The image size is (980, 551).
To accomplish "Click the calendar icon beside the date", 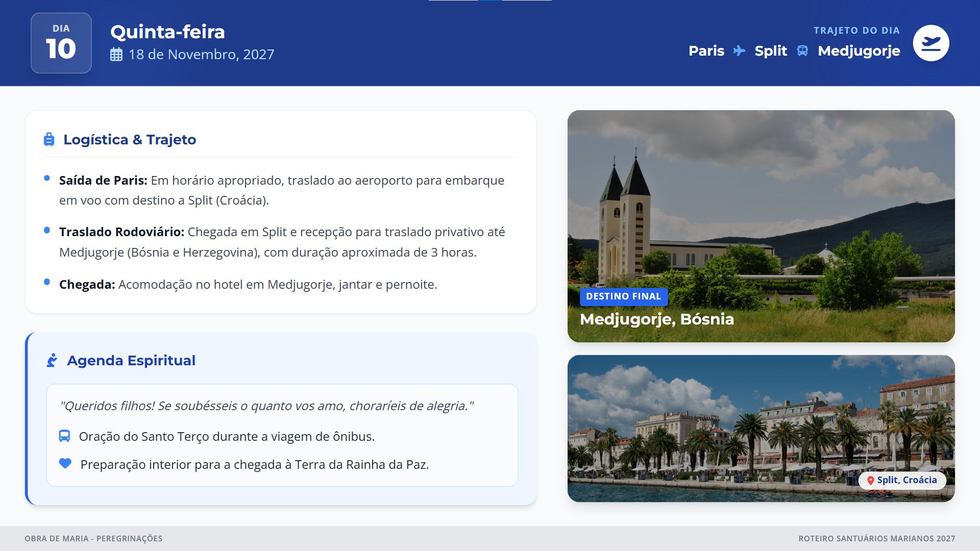I will (x=116, y=55).
